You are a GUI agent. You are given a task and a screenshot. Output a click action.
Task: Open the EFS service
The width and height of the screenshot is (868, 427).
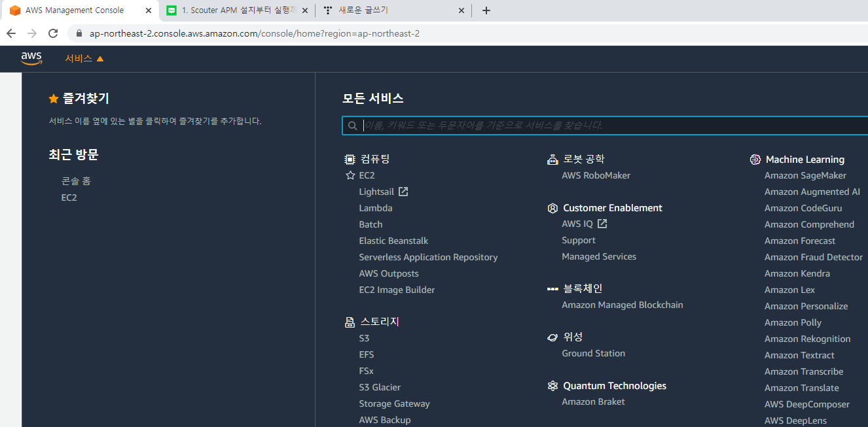(x=367, y=354)
